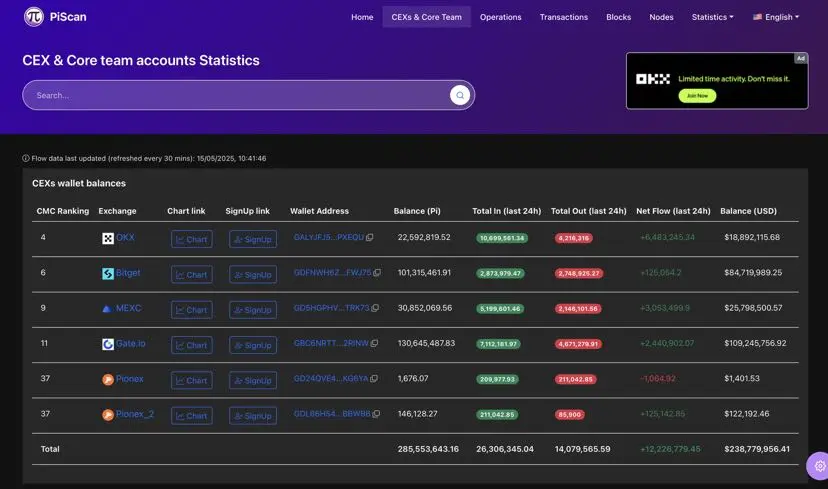Click the OKX exchange logo icon
This screenshot has width=828, height=489.
[x=108, y=239]
